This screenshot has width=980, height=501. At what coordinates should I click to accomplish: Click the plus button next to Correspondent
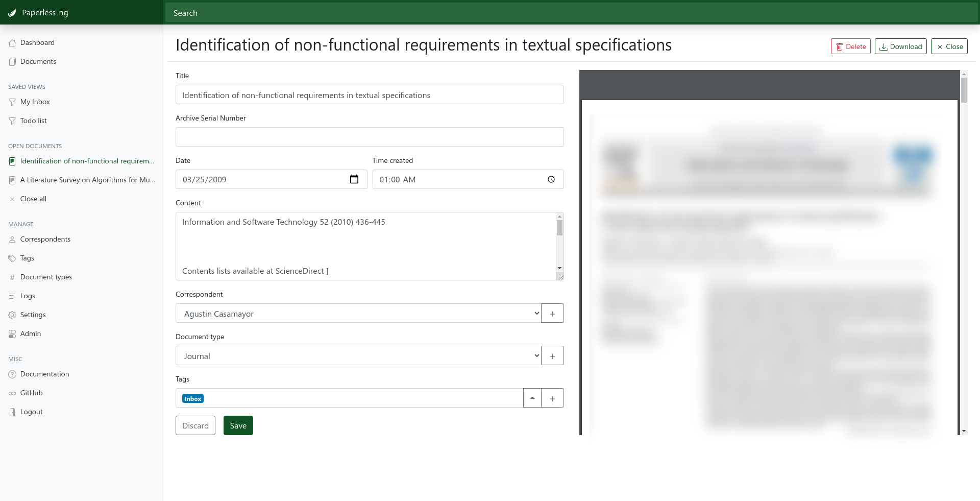(552, 314)
